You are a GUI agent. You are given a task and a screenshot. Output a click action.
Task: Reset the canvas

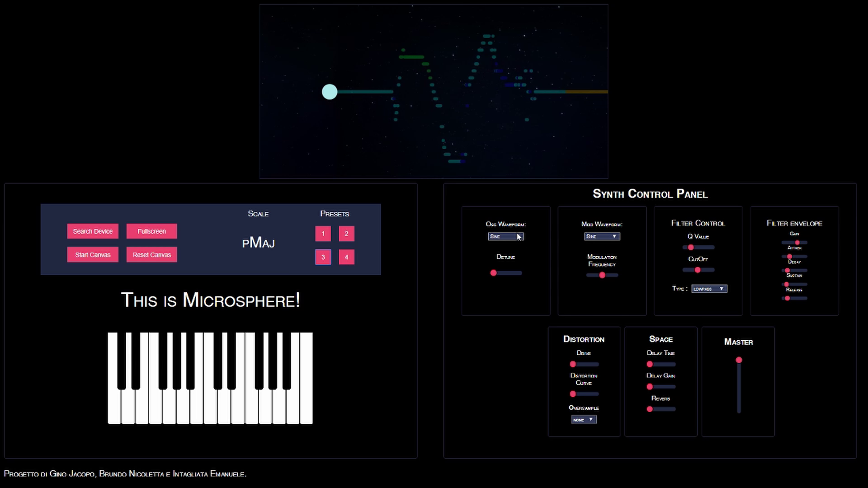pos(151,254)
